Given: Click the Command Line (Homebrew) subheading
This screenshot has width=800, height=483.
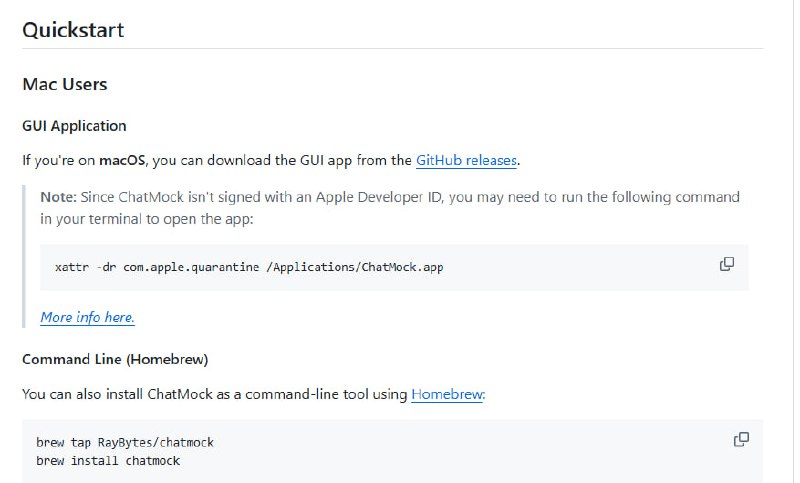Looking at the screenshot, I should 115,359.
